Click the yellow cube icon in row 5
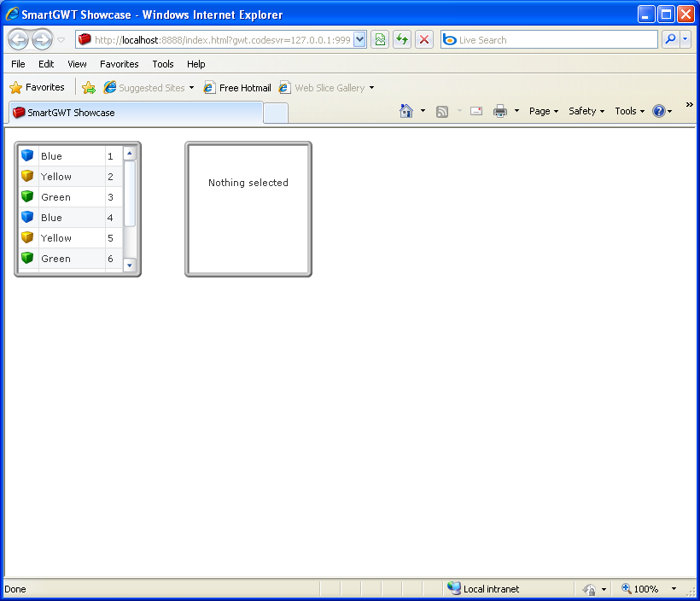The height and width of the screenshot is (601, 700). point(27,237)
